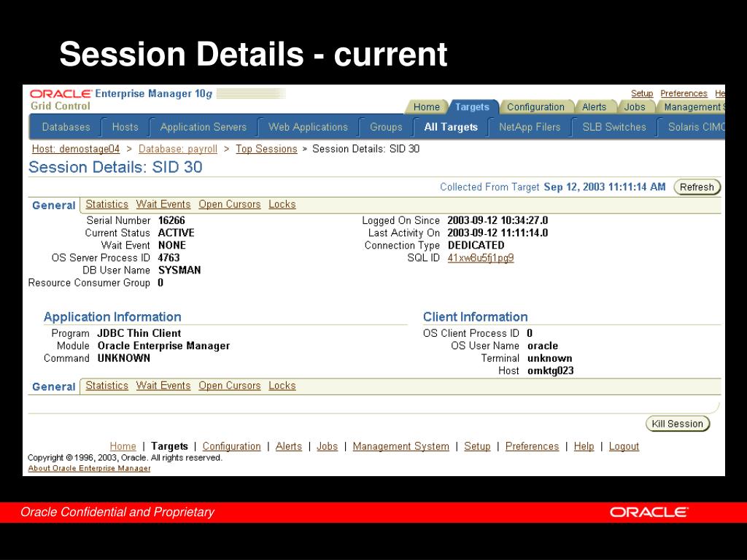
Task: Click the OS Server Process ID 4763
Action: (169, 257)
